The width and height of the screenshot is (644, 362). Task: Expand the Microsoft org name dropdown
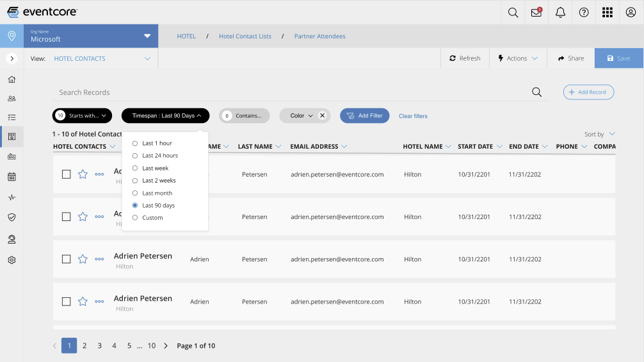pyautogui.click(x=147, y=36)
